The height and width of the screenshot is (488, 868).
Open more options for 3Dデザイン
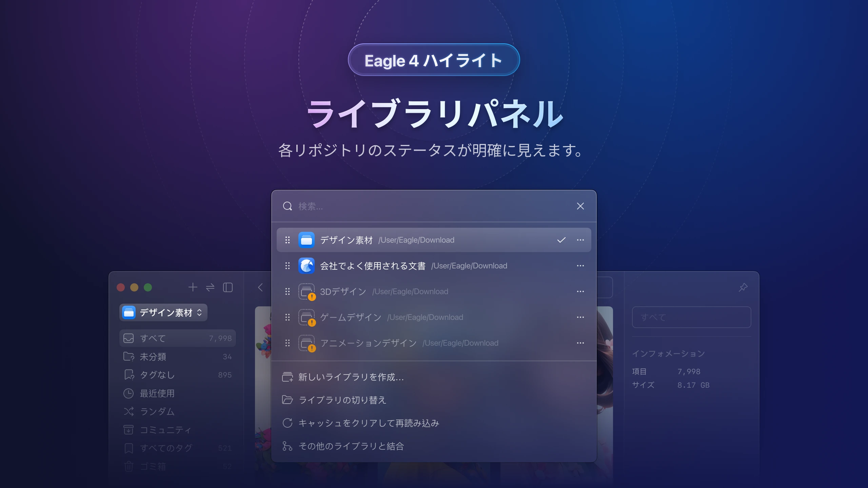pyautogui.click(x=580, y=291)
